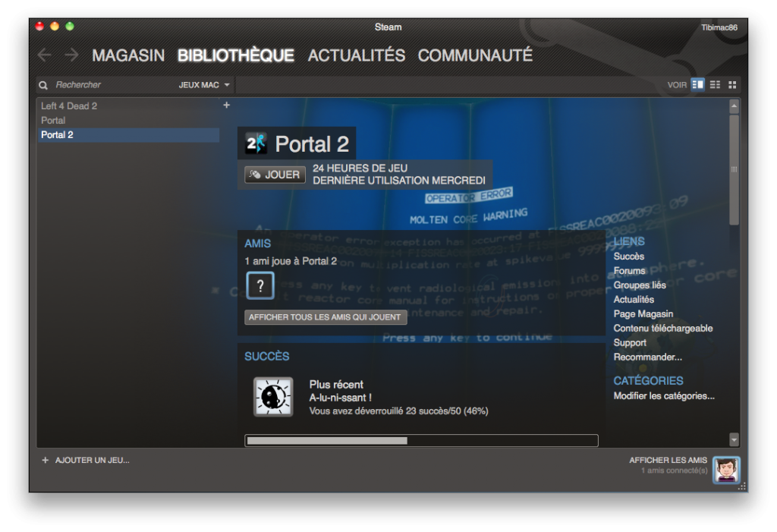The width and height of the screenshot is (777, 532).
Task: Select Portal 2 in the game list
Action: pos(128,135)
